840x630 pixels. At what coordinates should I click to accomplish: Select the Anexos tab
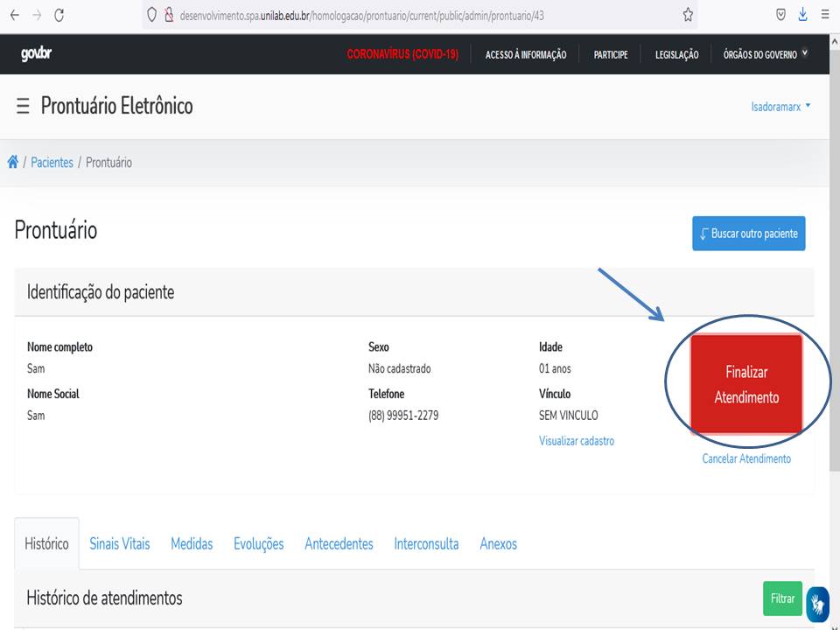point(498,544)
